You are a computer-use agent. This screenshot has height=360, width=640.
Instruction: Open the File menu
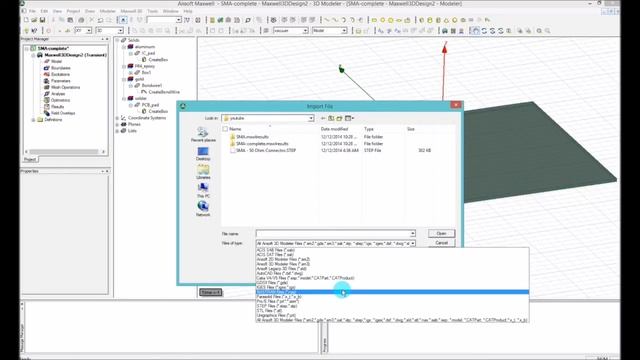coord(32,11)
